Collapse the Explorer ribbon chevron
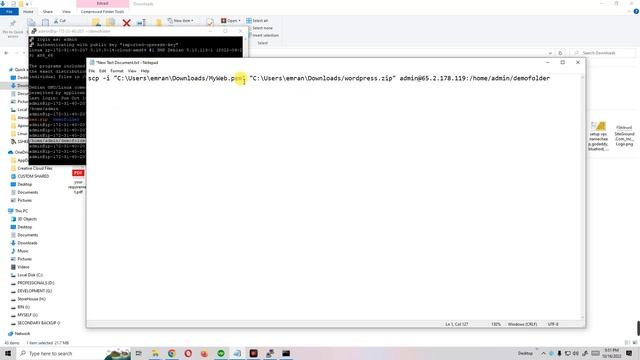640x360 pixels. [x=629, y=11]
